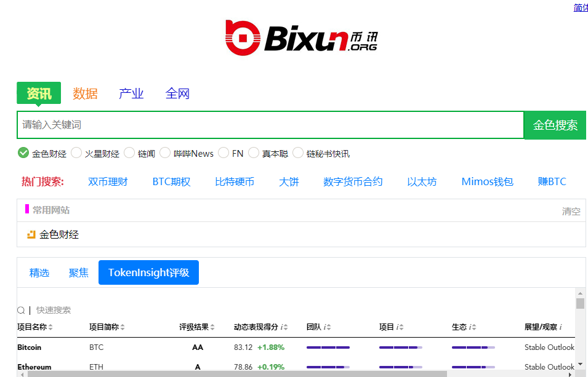Select the 链秘书快讯 radio option
This screenshot has height=377, width=588.
[298, 153]
